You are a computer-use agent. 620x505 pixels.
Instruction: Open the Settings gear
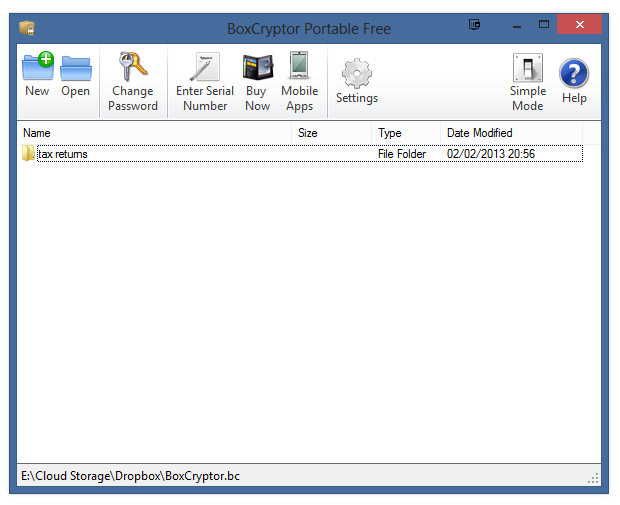356,76
